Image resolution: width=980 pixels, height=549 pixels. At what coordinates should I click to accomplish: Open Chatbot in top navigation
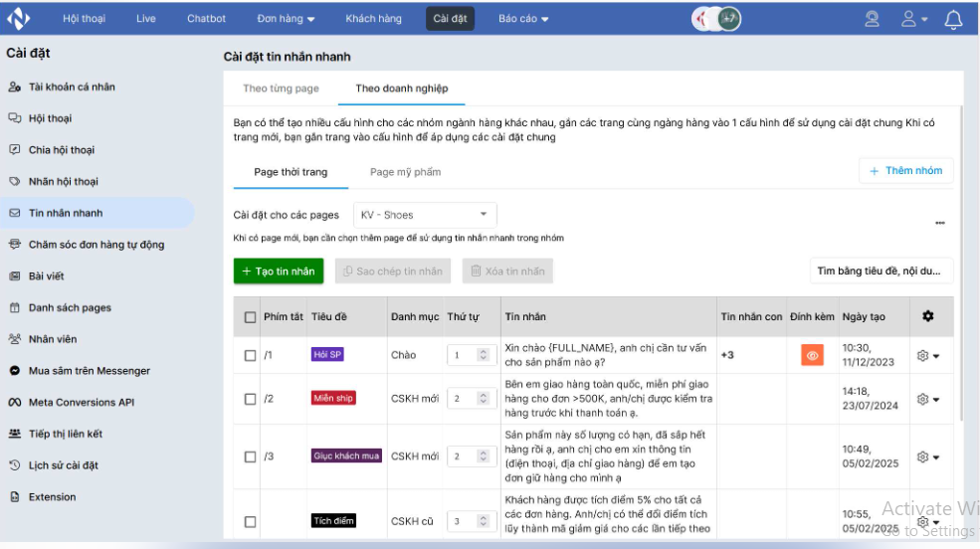click(x=206, y=19)
